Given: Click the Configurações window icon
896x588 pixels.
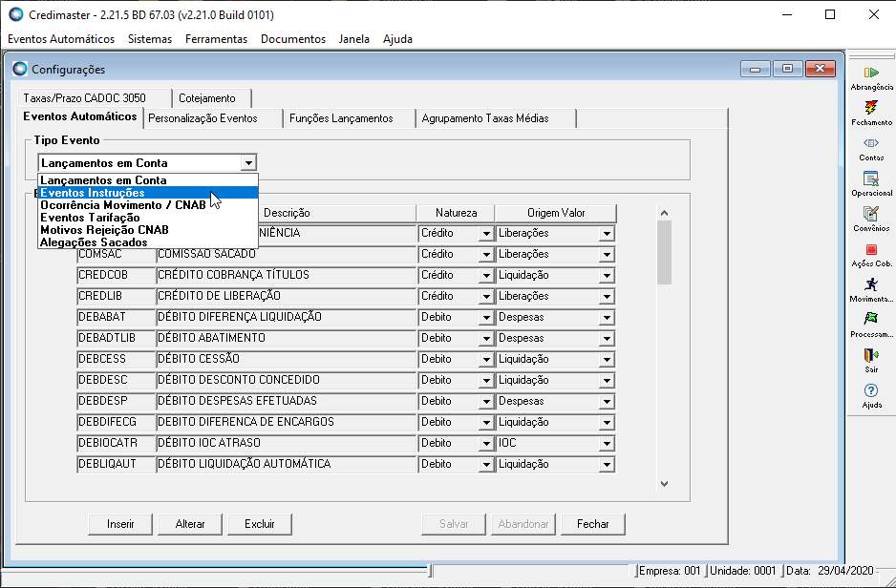Looking at the screenshot, I should point(20,69).
